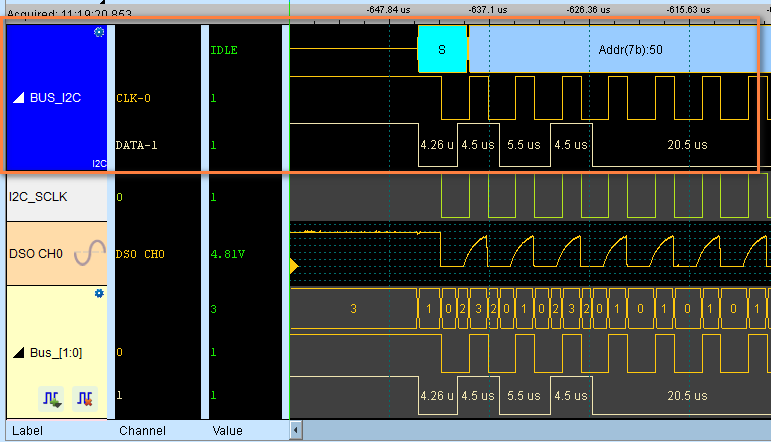This screenshot has width=771, height=442.
Task: Click the -615.63 us time ruler label
Action: tap(688, 9)
